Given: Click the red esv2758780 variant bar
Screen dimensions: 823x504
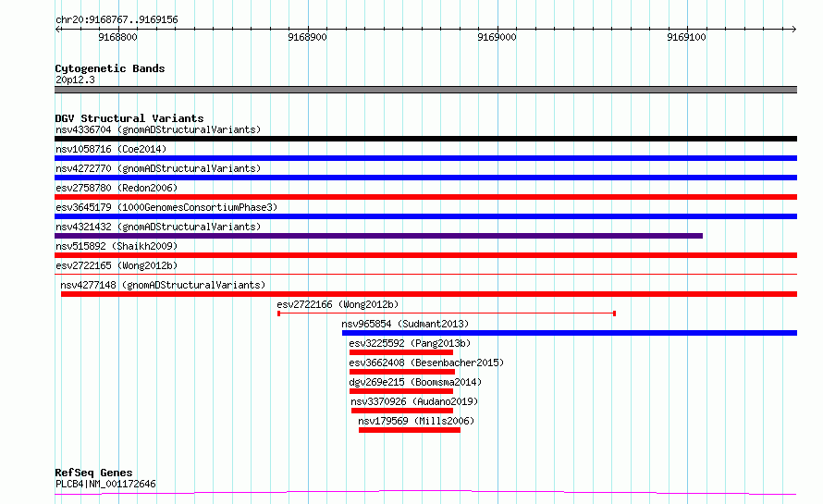Looking at the screenshot, I should point(425,197).
